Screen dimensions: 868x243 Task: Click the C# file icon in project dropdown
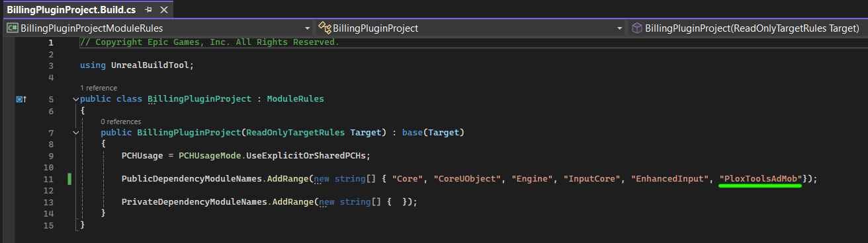(x=12, y=28)
